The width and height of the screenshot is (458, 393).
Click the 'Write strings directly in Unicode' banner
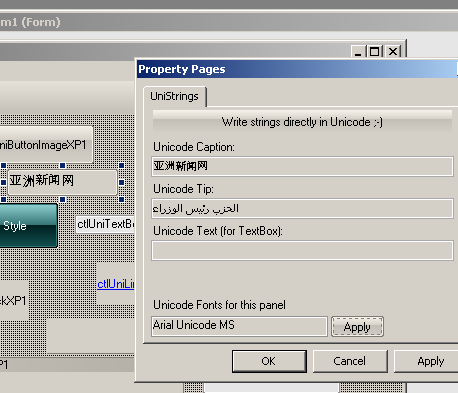click(x=302, y=122)
